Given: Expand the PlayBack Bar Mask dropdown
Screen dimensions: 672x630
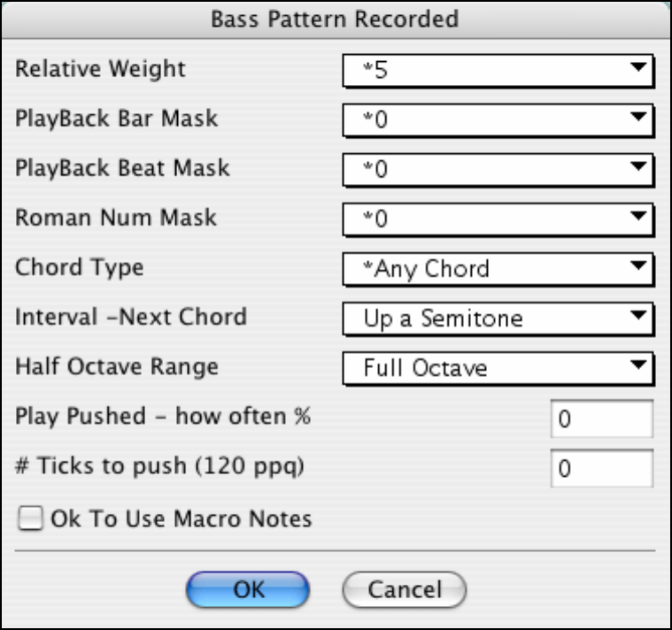Looking at the screenshot, I should [496, 120].
